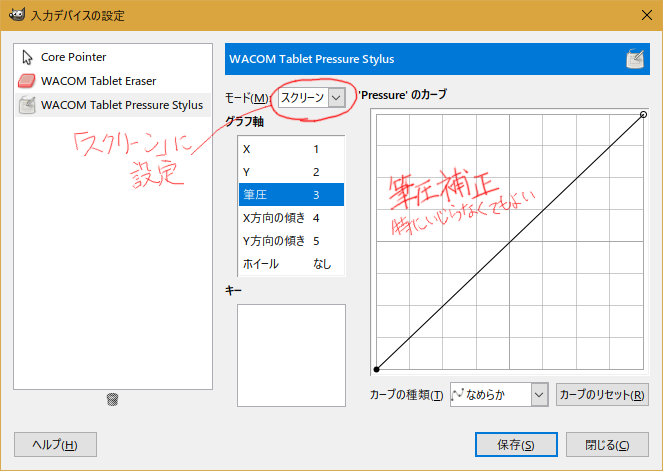Click the Pressure curve graph area
Image resolution: width=663 pixels, height=471 pixels.
(510, 242)
